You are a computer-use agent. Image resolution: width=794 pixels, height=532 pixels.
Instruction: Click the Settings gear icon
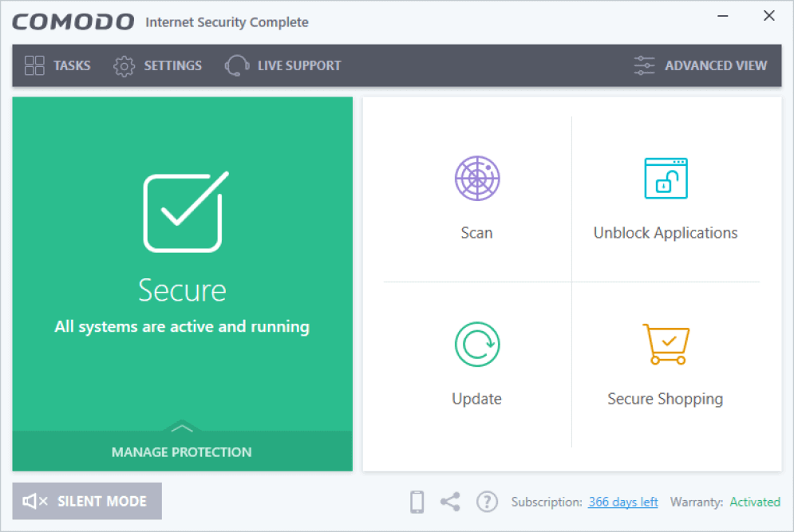[x=124, y=65]
